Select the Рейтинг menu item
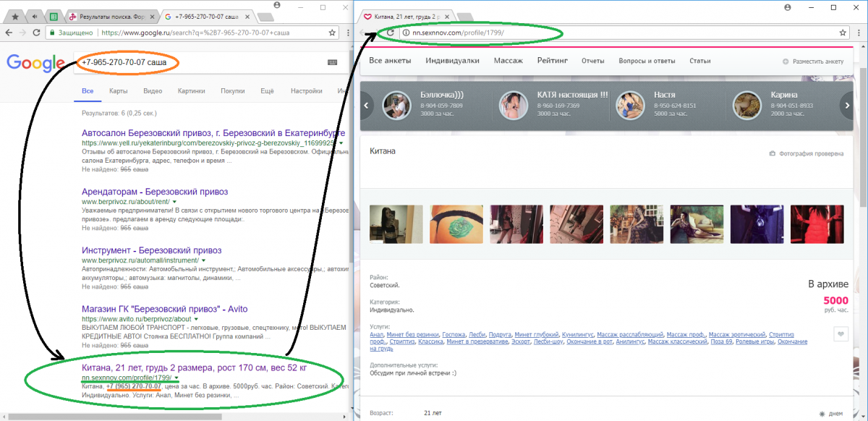Image resolution: width=868 pixels, height=421 pixels. pyautogui.click(x=552, y=61)
